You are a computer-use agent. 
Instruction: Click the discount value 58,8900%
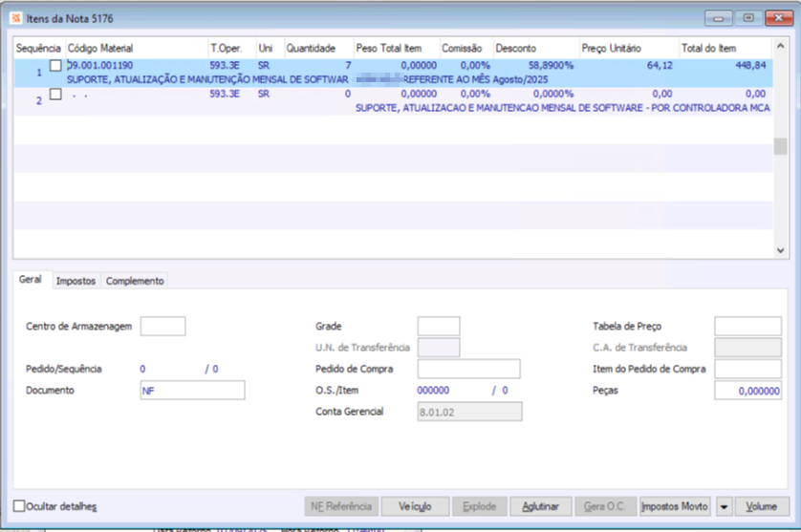point(551,65)
